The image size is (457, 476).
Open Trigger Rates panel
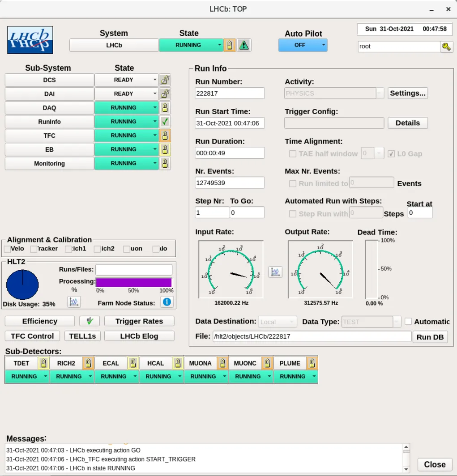(x=139, y=321)
